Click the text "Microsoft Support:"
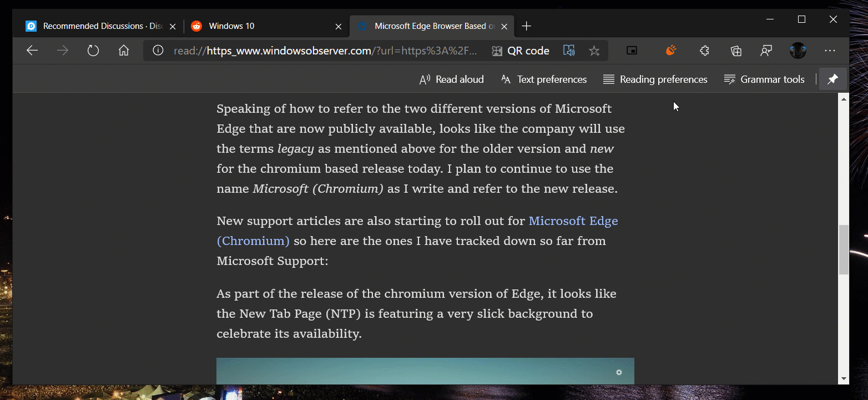 (272, 261)
